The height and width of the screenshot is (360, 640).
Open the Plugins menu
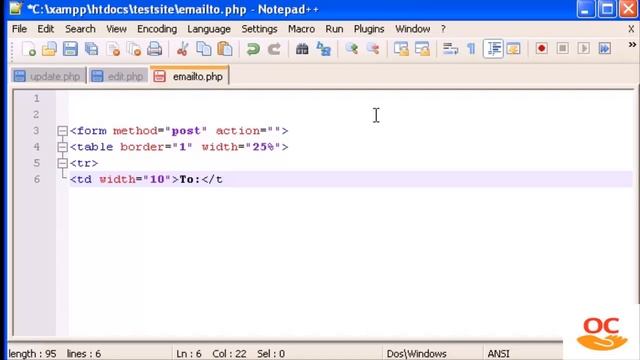[x=369, y=29]
